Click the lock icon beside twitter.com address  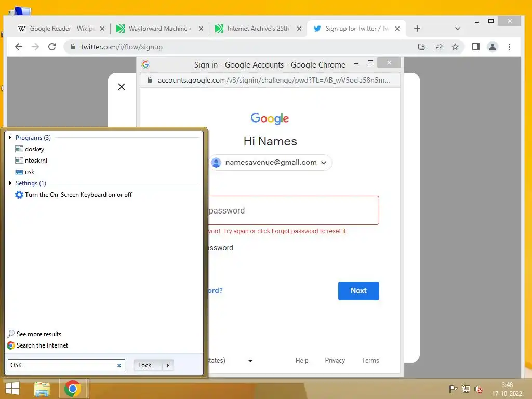[72, 47]
